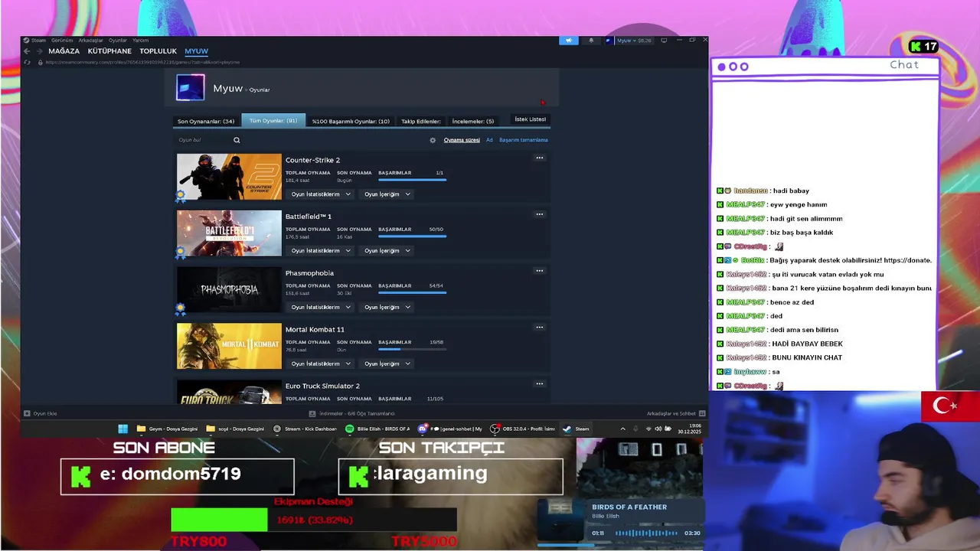Screen dimensions: 980x551
Task: Expand Mortal Kombat 11 Oyun İçeriğim dropdown
Action: (387, 364)
